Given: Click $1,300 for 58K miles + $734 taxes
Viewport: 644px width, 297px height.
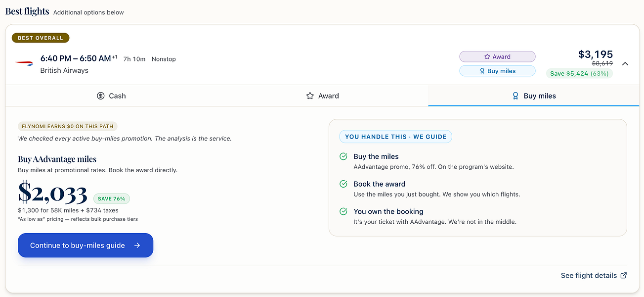Looking at the screenshot, I should coord(68,210).
